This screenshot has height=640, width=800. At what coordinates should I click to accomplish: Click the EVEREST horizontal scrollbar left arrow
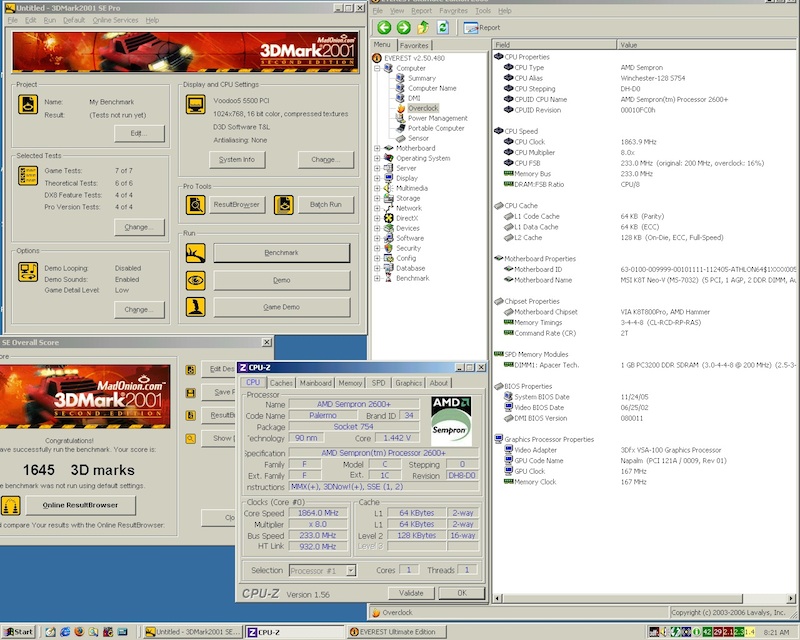[x=498, y=599]
